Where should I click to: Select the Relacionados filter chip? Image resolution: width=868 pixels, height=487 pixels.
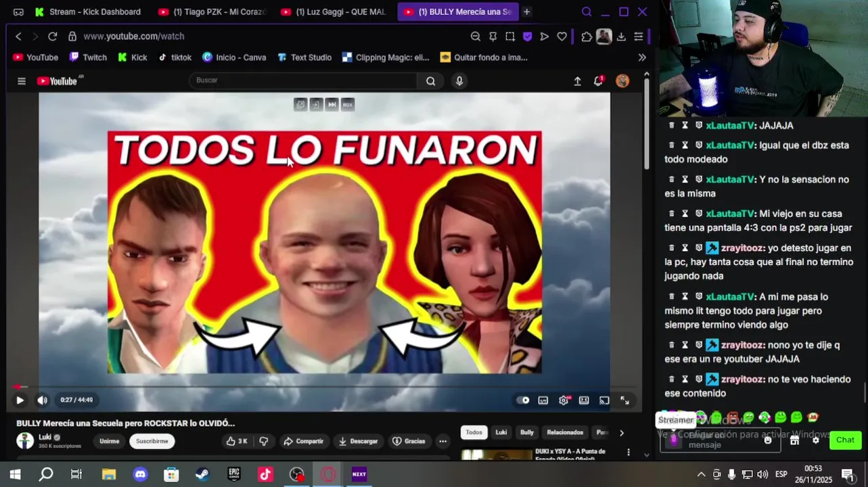[x=565, y=432]
